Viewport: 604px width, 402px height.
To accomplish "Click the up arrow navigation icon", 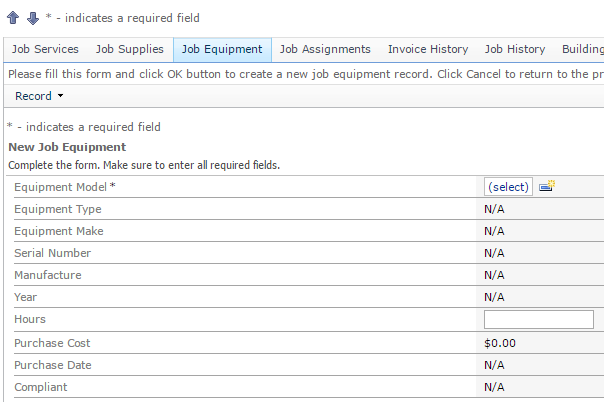I will pyautogui.click(x=13, y=18).
